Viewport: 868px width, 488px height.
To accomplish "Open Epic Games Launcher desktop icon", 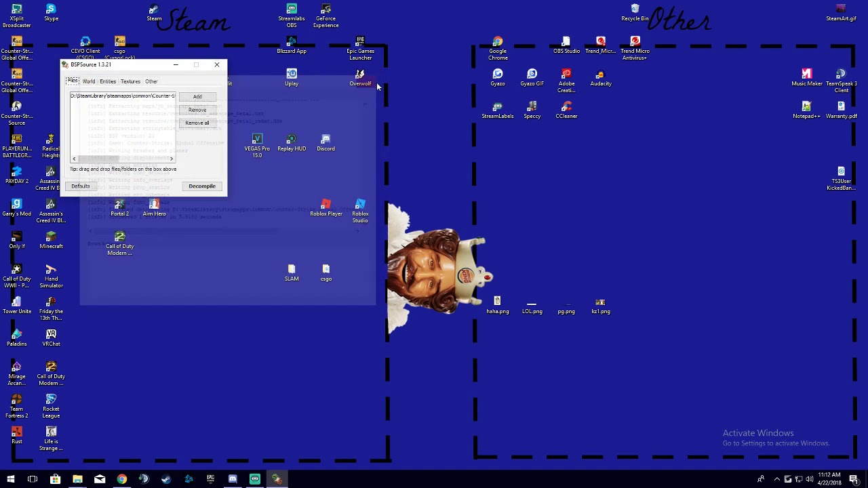I will pos(360,49).
